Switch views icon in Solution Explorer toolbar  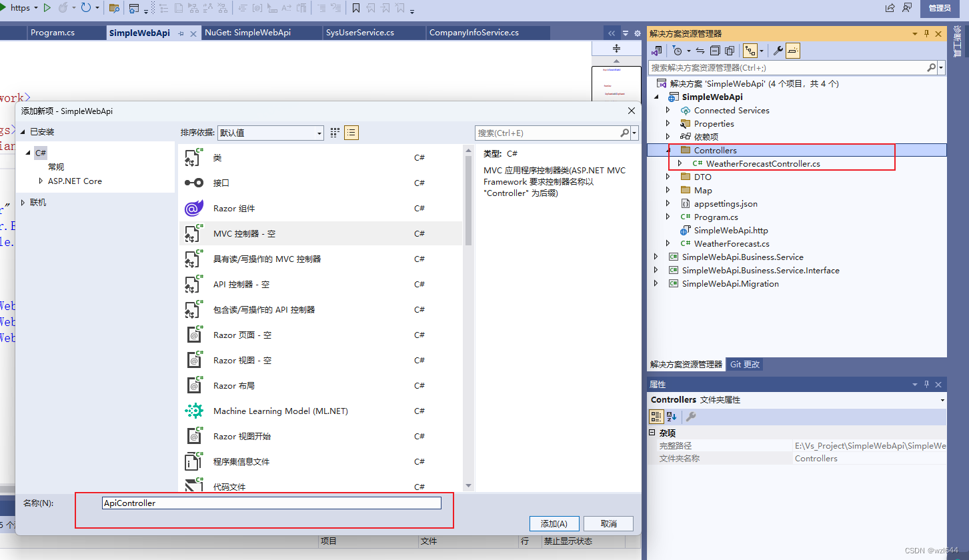[x=657, y=51]
